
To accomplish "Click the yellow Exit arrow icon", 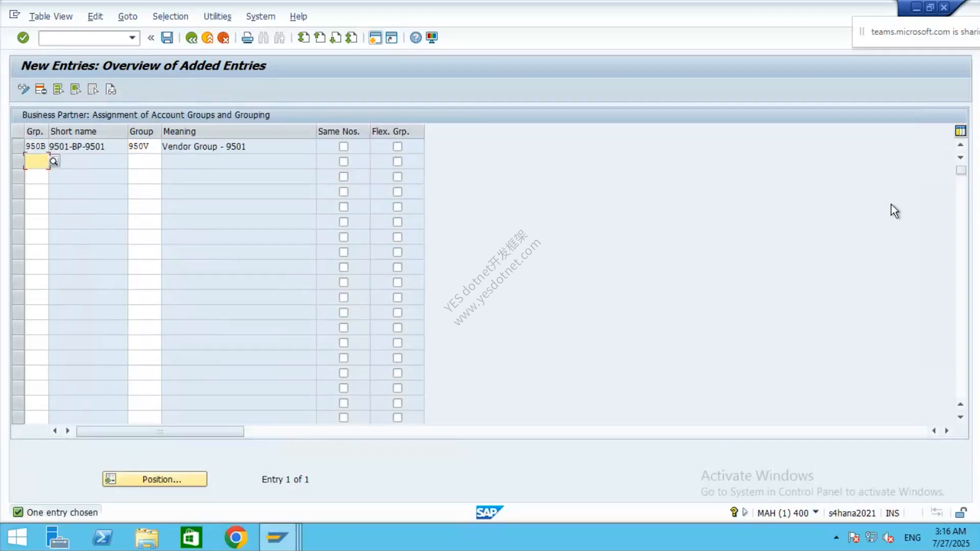I will pos(207,38).
